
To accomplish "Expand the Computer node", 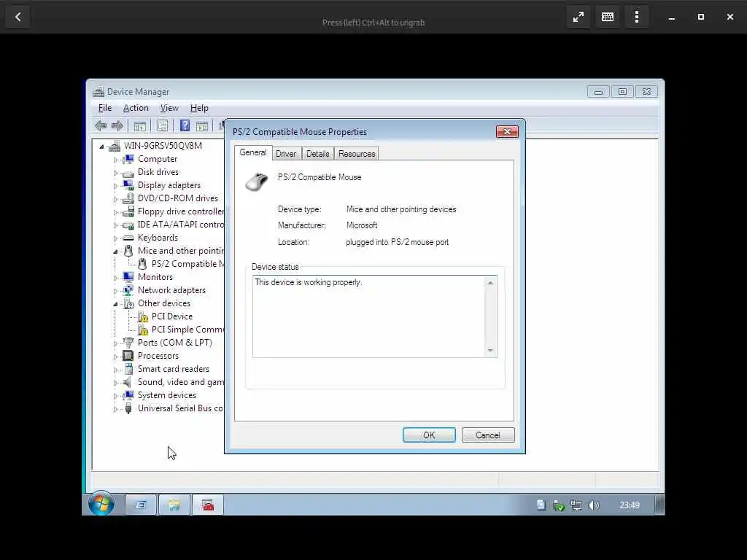I will tap(115, 160).
